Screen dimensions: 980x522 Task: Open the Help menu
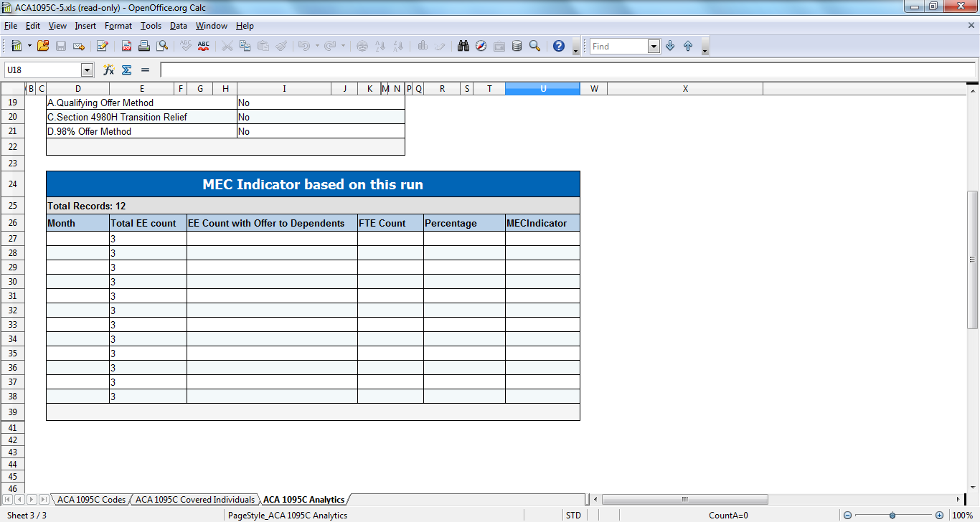pyautogui.click(x=245, y=26)
